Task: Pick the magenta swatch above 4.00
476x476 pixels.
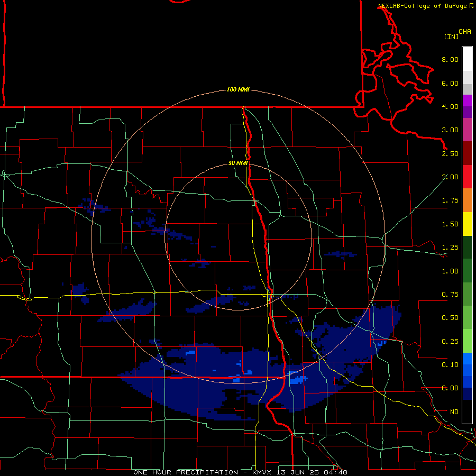Action: point(467,100)
